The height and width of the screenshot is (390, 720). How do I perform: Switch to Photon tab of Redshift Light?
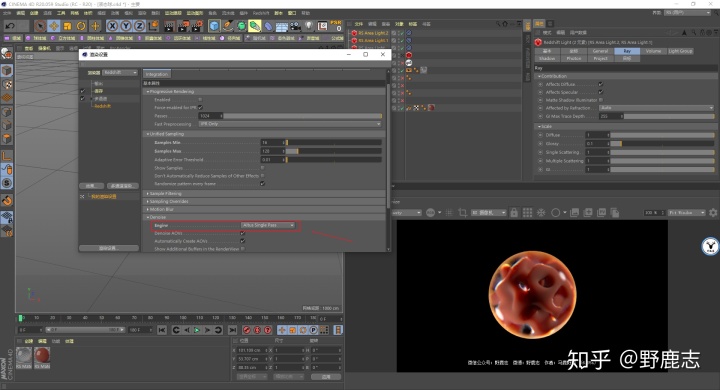click(574, 58)
